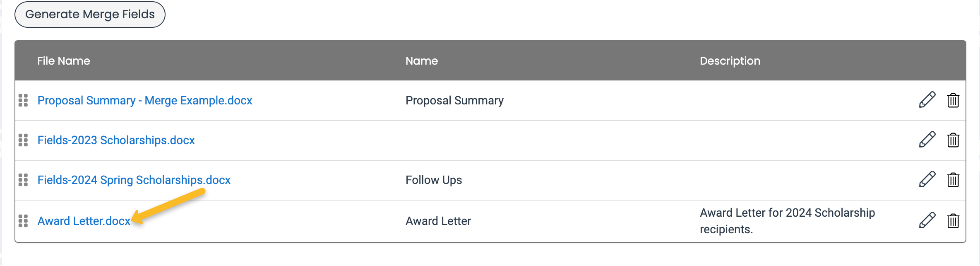Open the Fields-2023 Scholarships.docx file link

coord(116,140)
